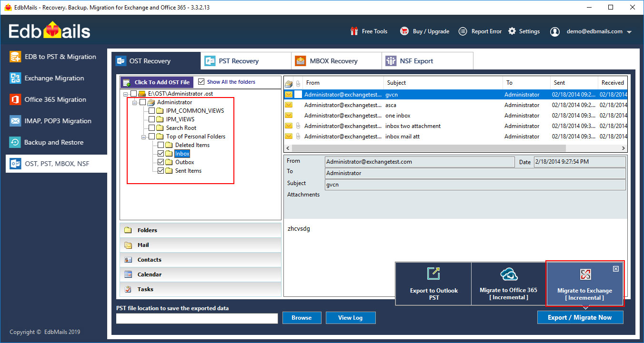
Task: Click the Office 365 Migration logo icon
Action: coord(16,99)
